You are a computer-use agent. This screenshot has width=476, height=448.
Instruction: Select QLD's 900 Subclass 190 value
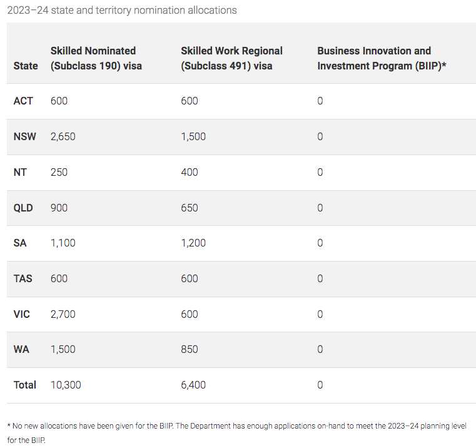[x=59, y=208]
